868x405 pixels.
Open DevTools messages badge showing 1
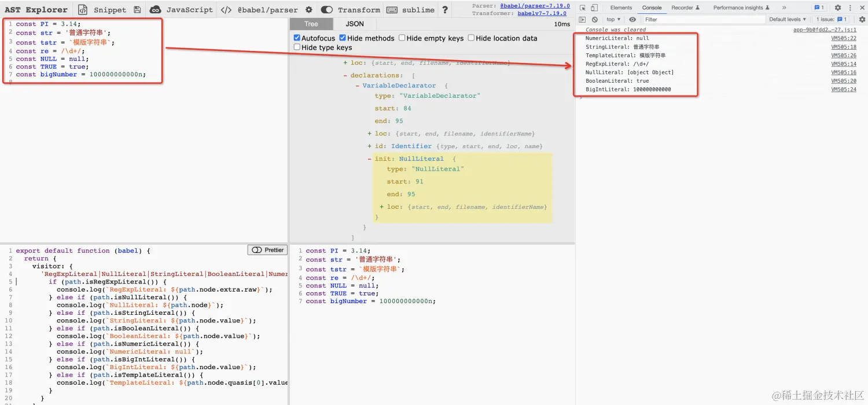click(819, 8)
